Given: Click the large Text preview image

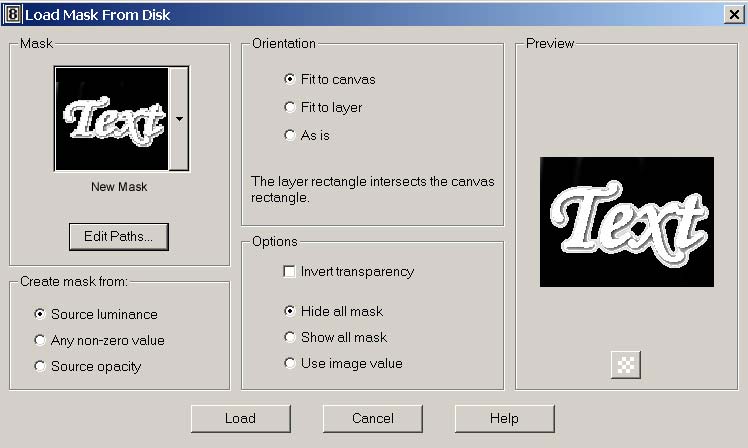Looking at the screenshot, I should 626,222.
